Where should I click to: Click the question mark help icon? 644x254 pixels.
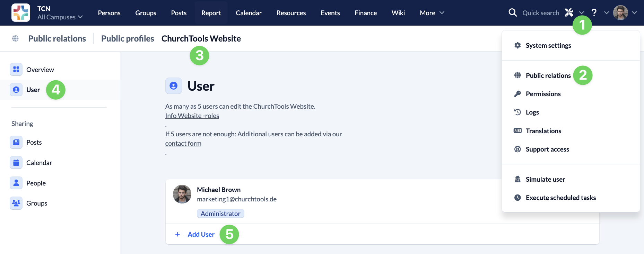[x=594, y=13]
